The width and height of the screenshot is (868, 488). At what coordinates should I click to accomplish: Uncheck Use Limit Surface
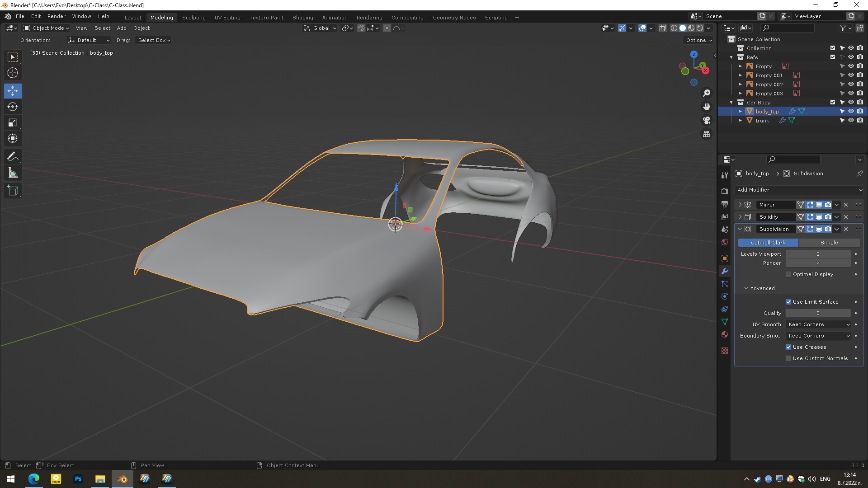[x=788, y=302]
